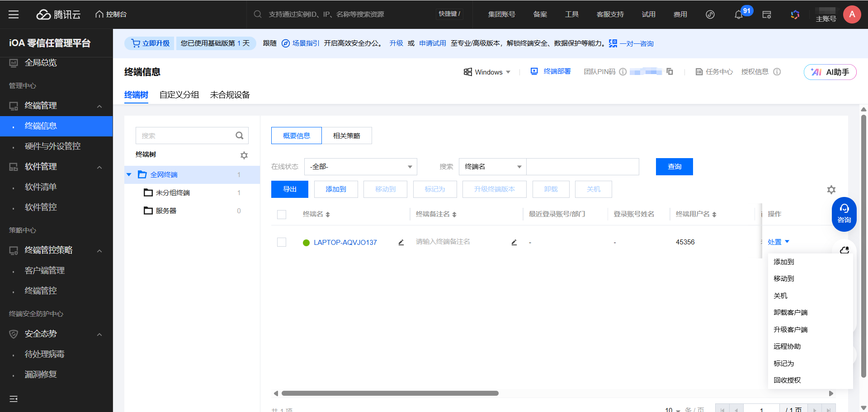The image size is (868, 412).
Task: Open the 终端部署 deployment link
Action: pyautogui.click(x=551, y=71)
